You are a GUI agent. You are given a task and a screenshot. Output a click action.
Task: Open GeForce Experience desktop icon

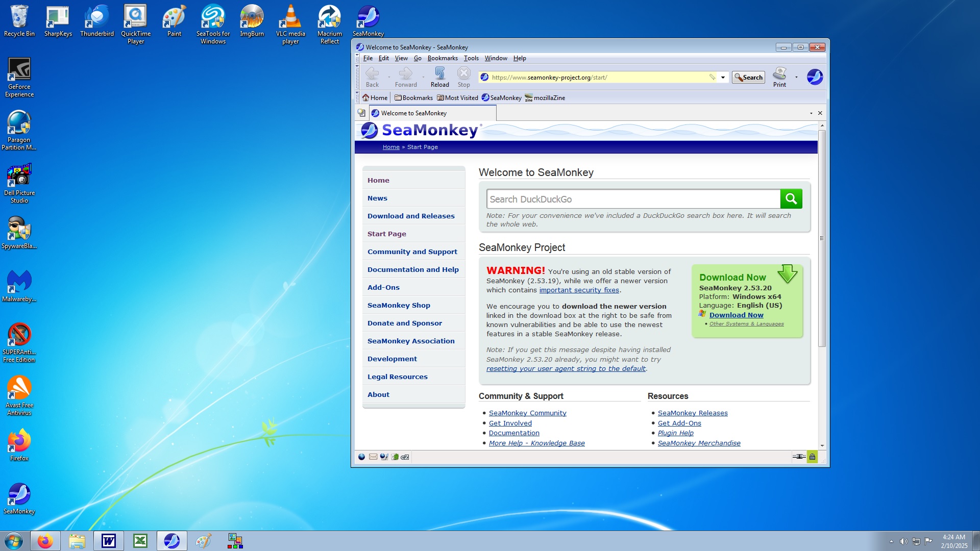coord(19,77)
